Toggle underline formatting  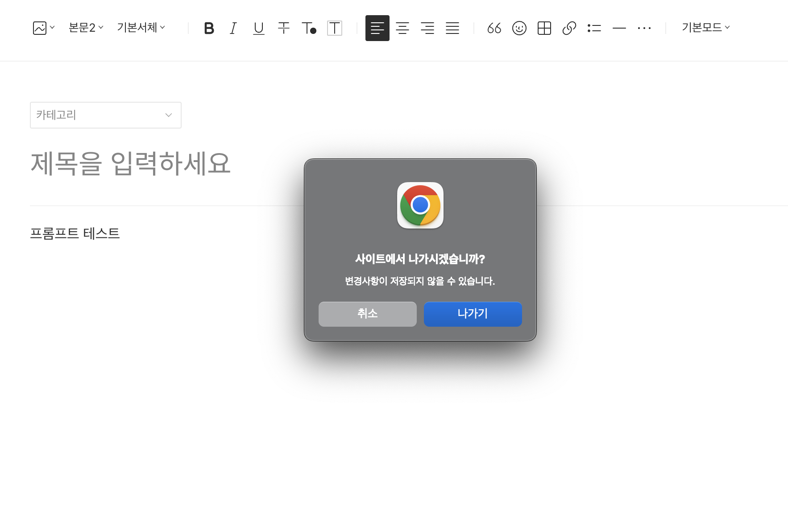click(x=259, y=28)
